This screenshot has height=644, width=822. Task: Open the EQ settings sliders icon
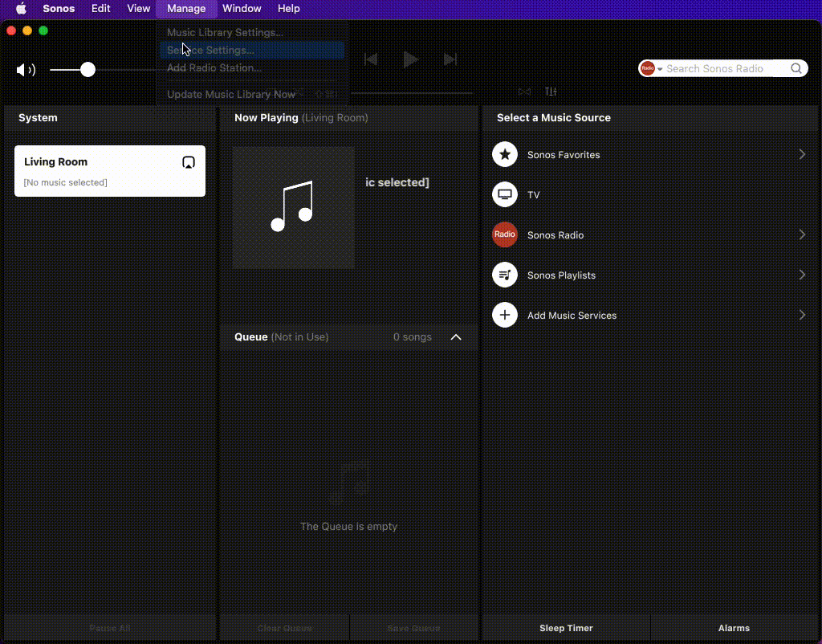[x=551, y=92]
